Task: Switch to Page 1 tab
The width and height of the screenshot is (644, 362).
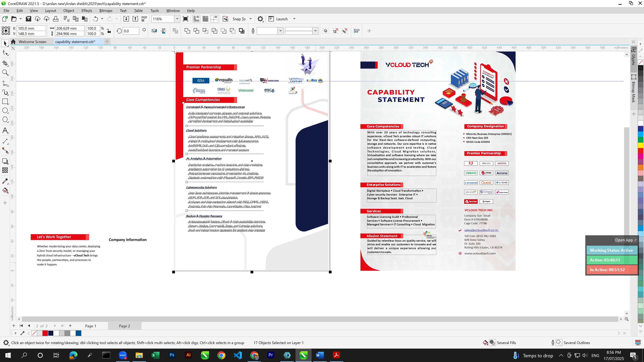Action: (x=91, y=326)
